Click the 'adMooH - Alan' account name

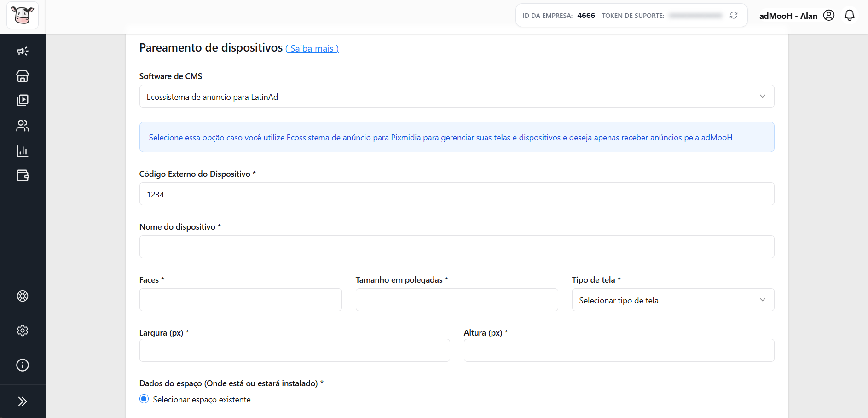[x=788, y=16]
